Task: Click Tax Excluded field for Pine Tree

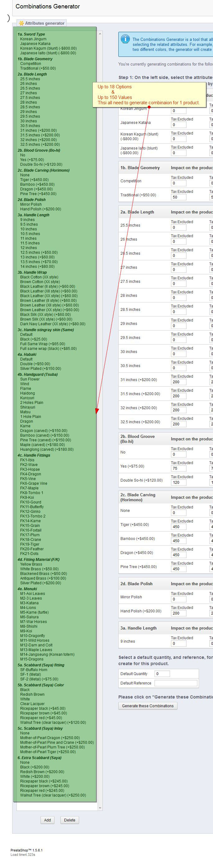Action: pyautogui.click(x=178, y=569)
